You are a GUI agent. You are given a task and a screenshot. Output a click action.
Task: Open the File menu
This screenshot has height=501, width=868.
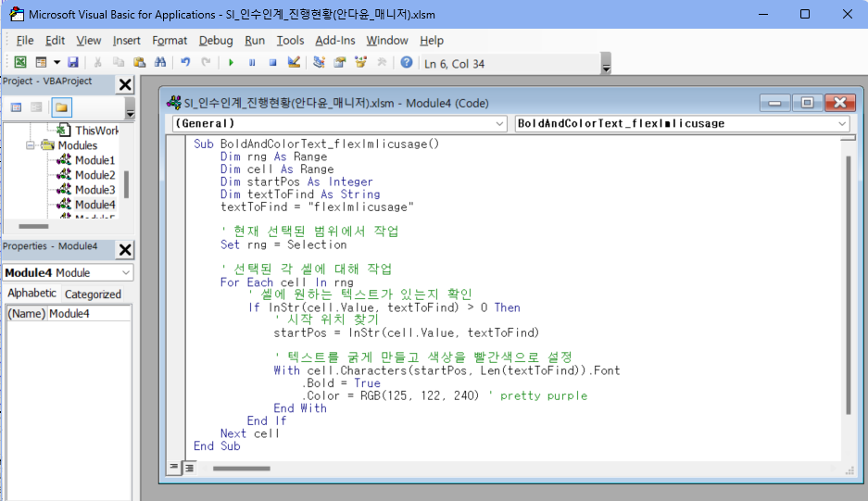pos(25,41)
